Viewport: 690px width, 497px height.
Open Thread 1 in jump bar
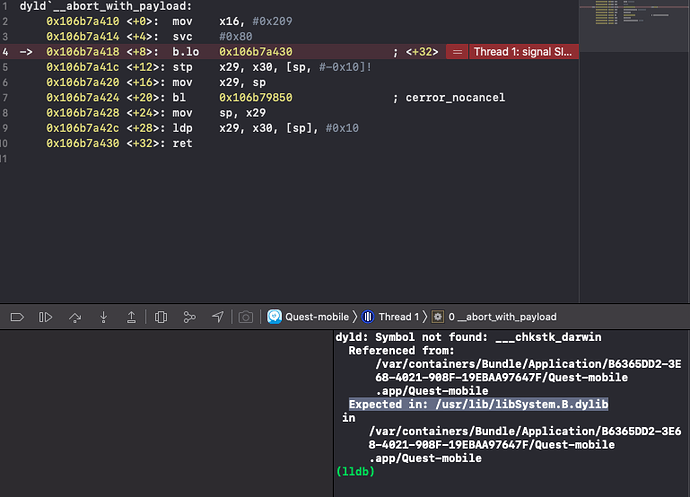(x=390, y=317)
